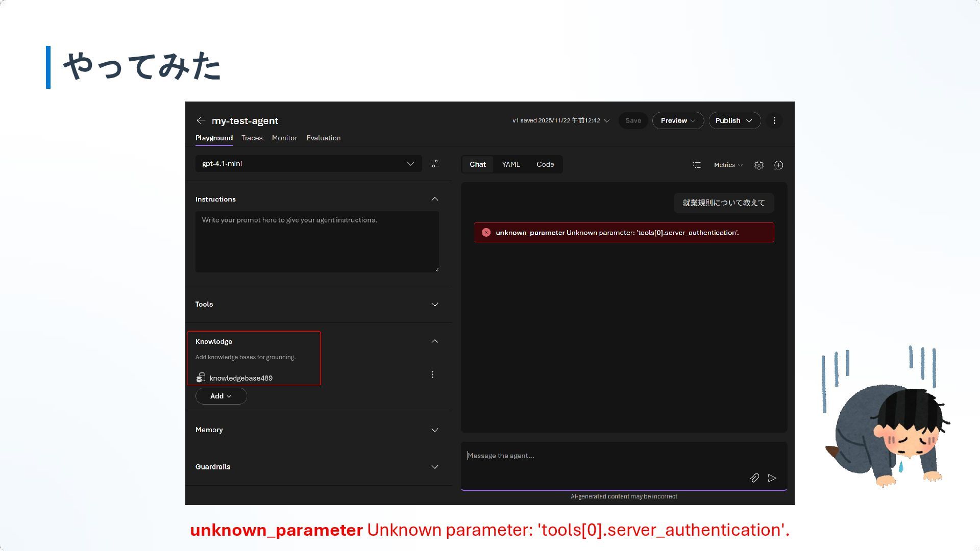Expand the Memory section
Viewport: 980px width, 551px height.
click(435, 430)
